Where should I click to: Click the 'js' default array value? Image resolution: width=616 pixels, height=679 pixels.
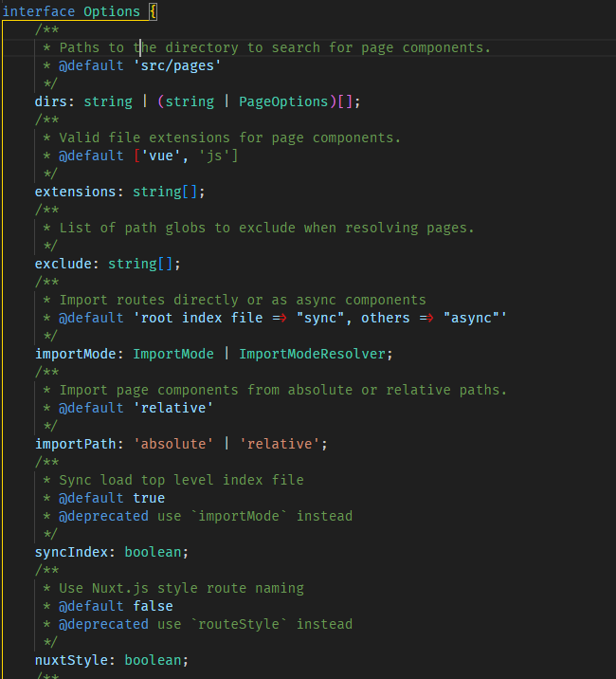(214, 156)
